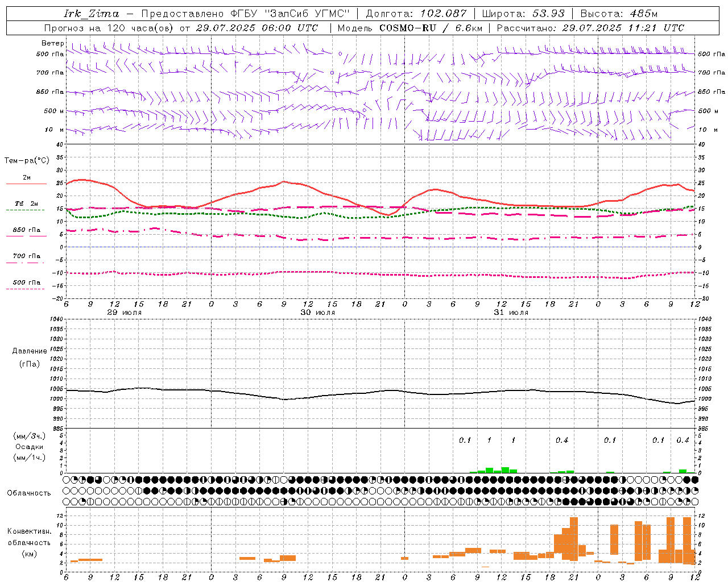
Task: Click the 'Td 2м' dew point legend entry
Action: 26,203
